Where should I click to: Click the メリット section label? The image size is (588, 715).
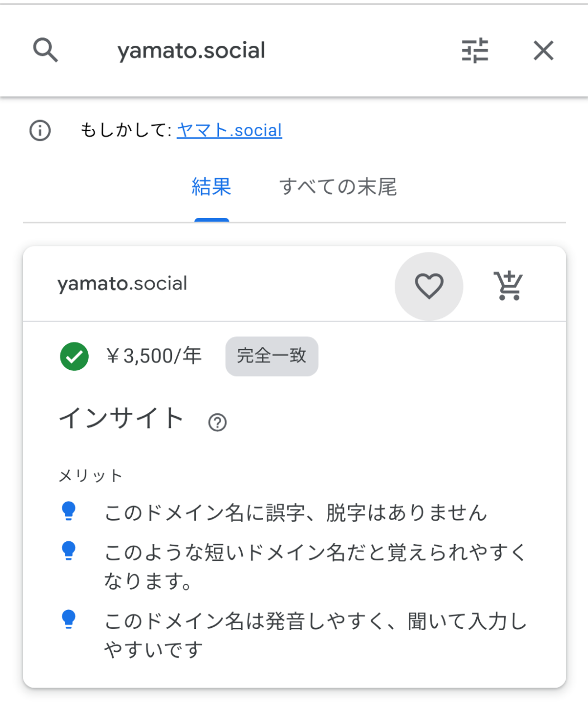coord(91,476)
